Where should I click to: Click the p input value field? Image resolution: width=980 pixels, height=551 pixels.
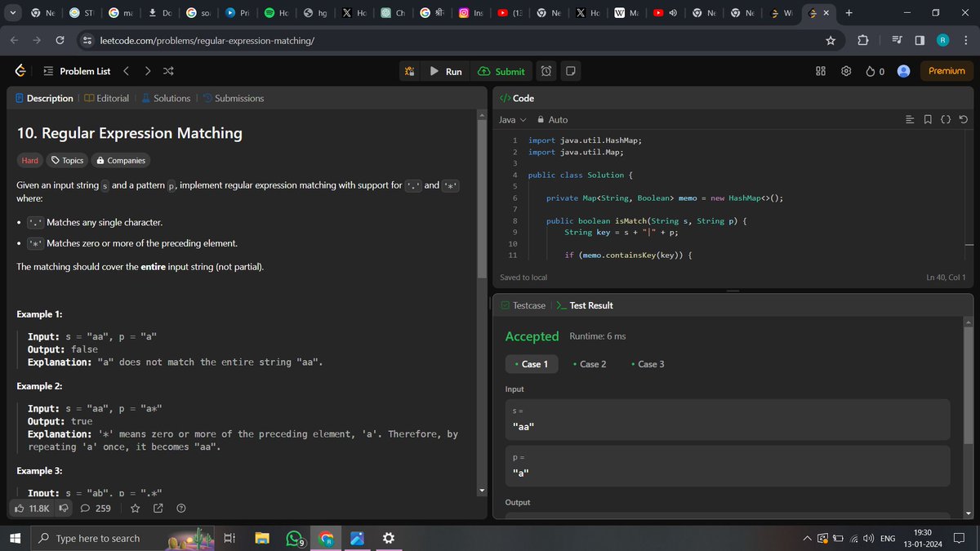[728, 466]
